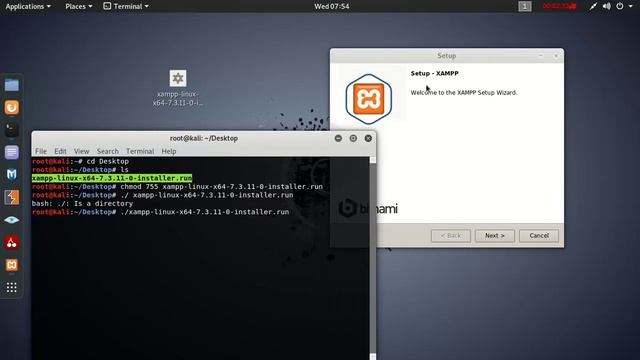Expand the system menu arrow in top bar

(x=631, y=6)
